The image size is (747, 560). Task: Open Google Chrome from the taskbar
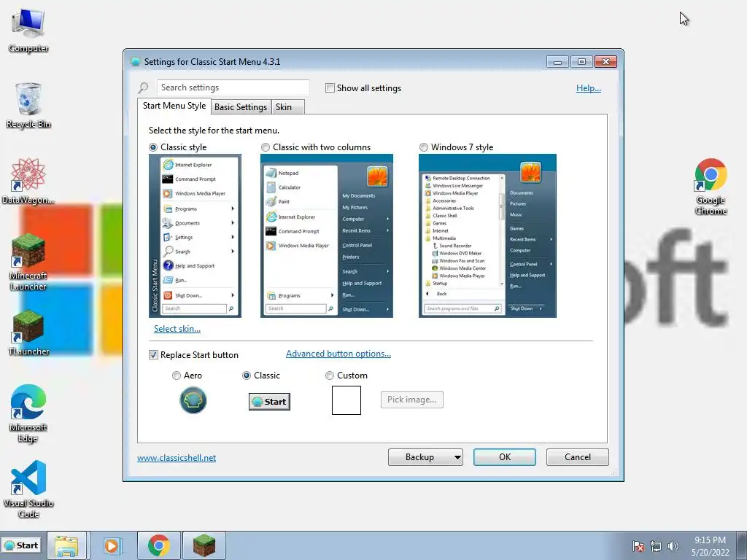(x=158, y=545)
